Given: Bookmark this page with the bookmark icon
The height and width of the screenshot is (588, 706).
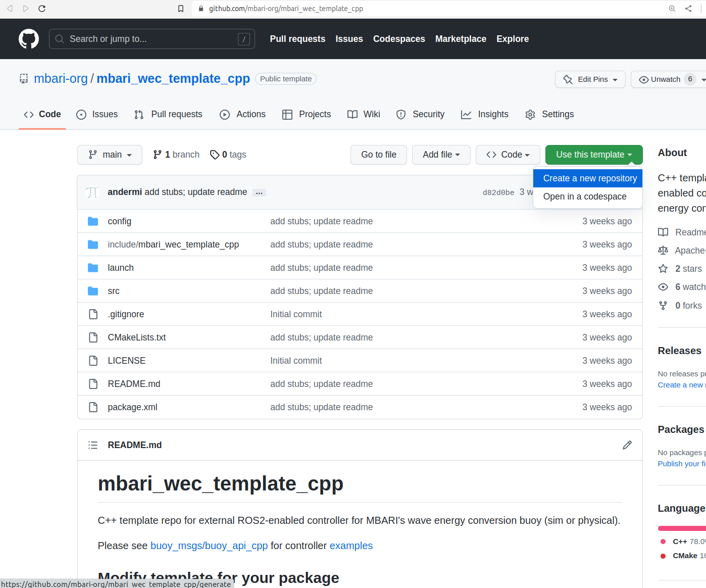Looking at the screenshot, I should pos(181,9).
